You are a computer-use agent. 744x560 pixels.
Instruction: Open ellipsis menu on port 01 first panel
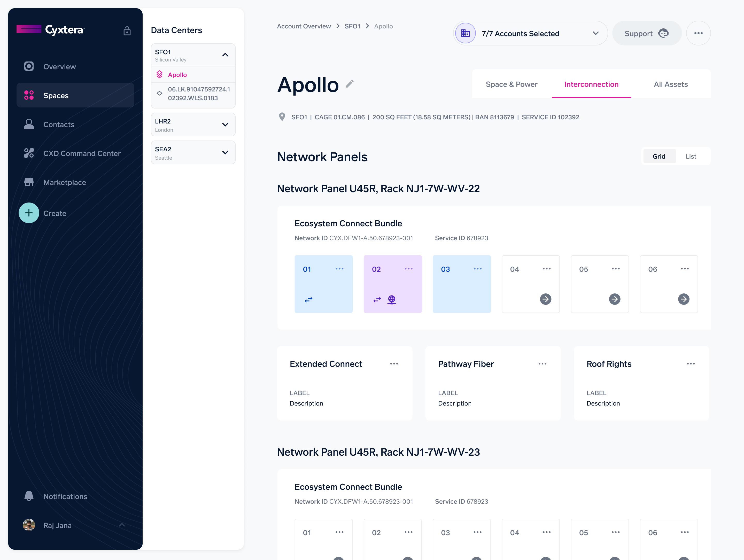[x=340, y=269]
